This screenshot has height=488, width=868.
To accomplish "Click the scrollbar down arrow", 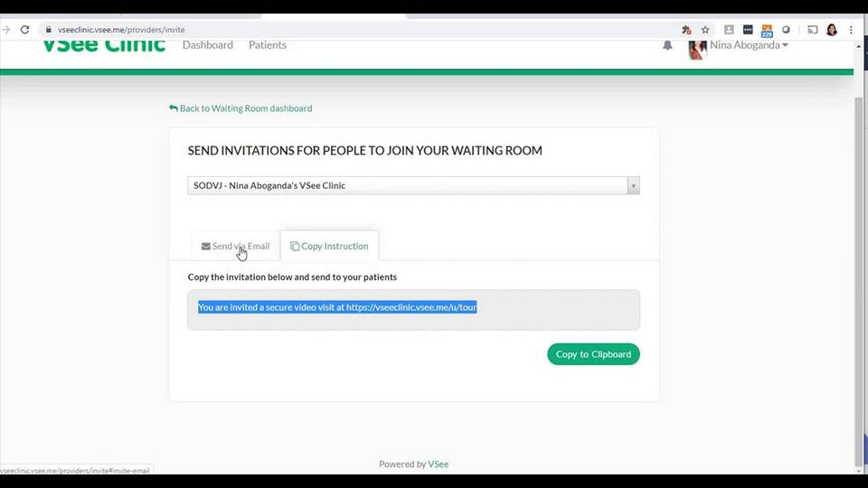I will tap(859, 470).
